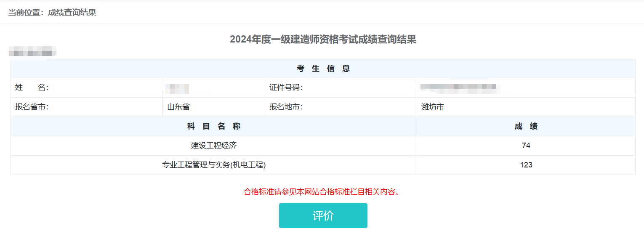Select the 潍坊市 cell
The width and height of the screenshot is (644, 236).
(x=433, y=107)
